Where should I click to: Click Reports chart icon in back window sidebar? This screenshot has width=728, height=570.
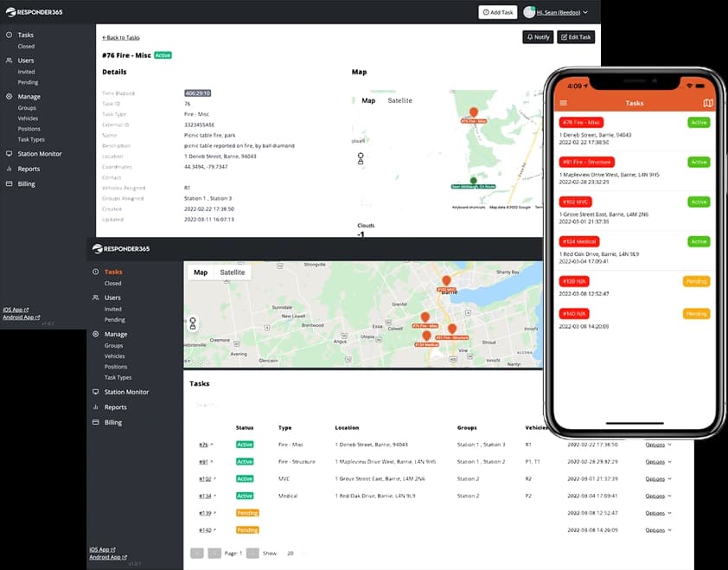pyautogui.click(x=10, y=169)
